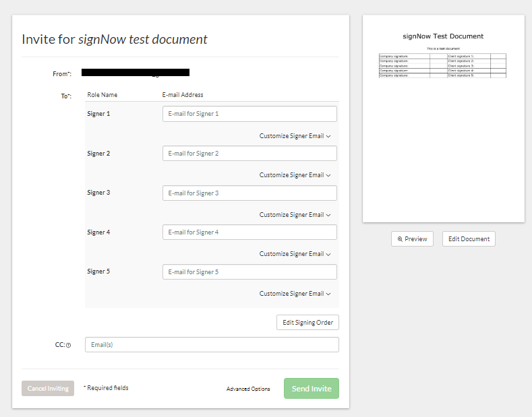This screenshot has width=532, height=417.
Task: Open Edit Signing Order
Action: pyautogui.click(x=307, y=323)
